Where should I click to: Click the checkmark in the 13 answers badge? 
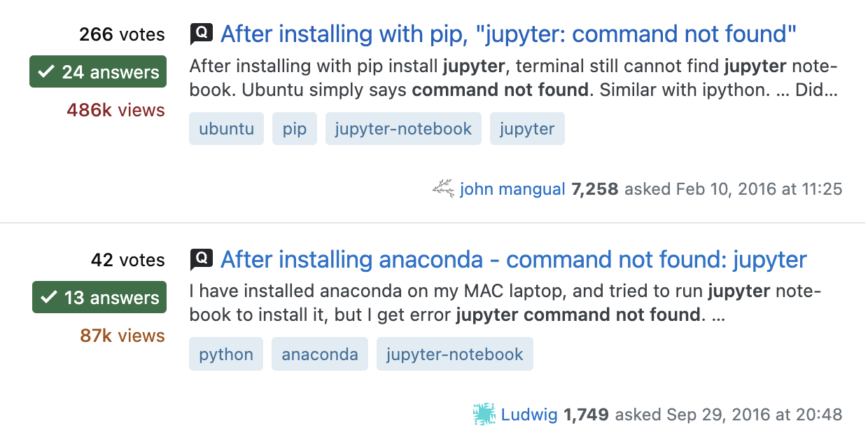50,297
